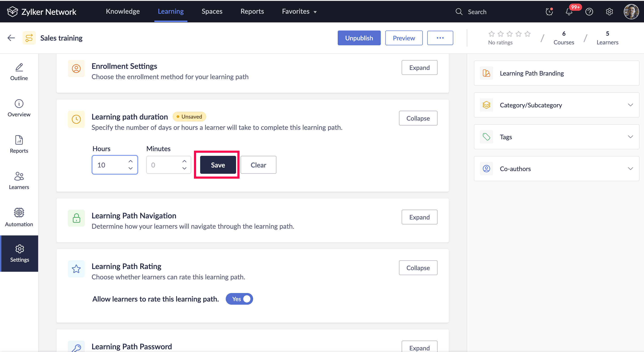Image resolution: width=644 pixels, height=352 pixels.
Task: Switch to the Knowledge tab
Action: (123, 11)
